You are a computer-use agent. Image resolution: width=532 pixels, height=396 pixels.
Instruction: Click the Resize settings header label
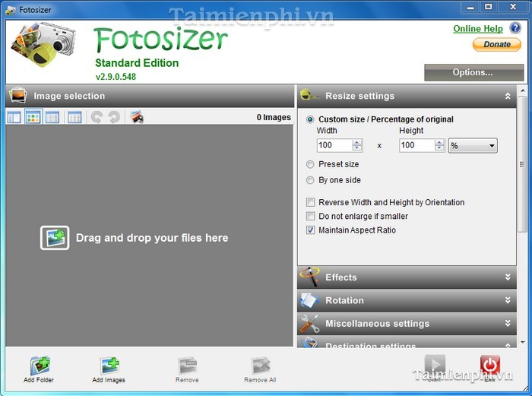click(359, 96)
